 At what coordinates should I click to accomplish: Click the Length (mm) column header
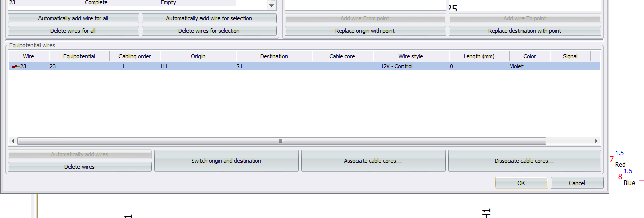[x=479, y=56]
